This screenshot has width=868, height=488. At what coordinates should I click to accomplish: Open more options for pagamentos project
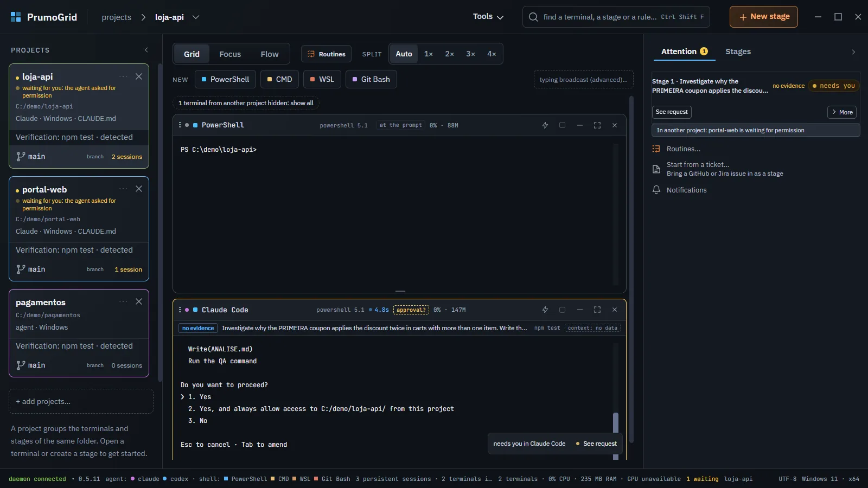coord(123,301)
